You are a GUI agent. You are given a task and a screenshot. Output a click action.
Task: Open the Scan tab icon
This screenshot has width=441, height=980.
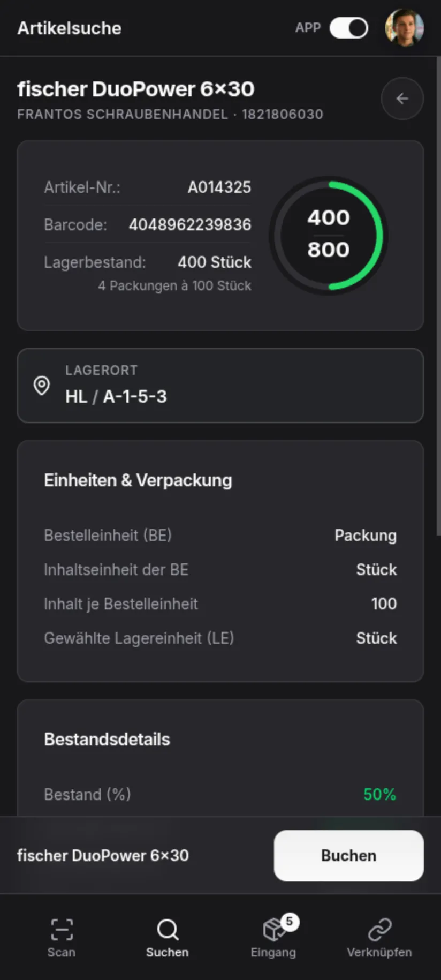(62, 930)
